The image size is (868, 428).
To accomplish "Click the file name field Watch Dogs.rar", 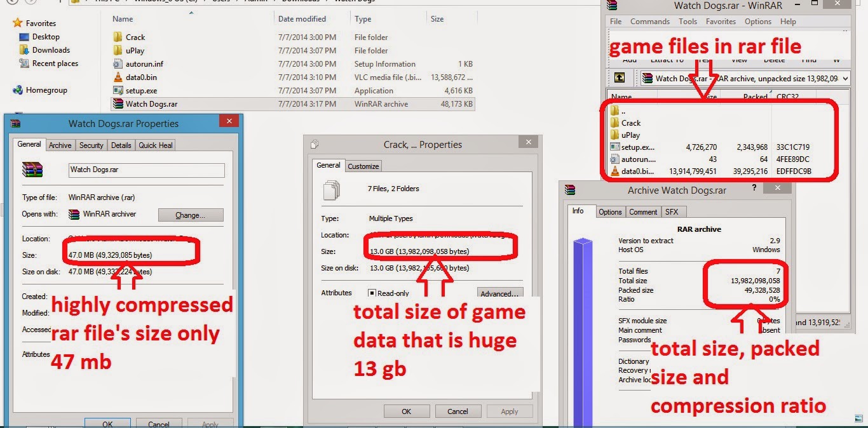I will 146,170.
